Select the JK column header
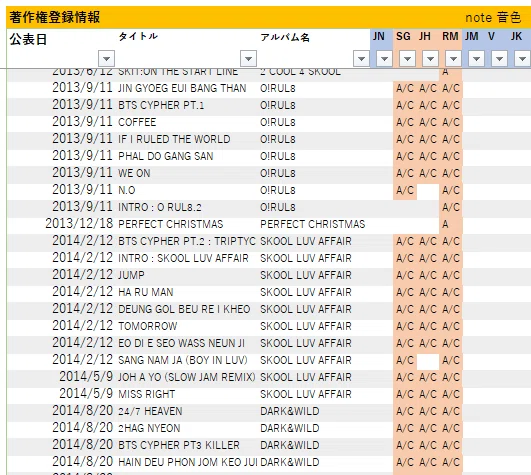Screen dimensions: 531x475 (x=516, y=36)
